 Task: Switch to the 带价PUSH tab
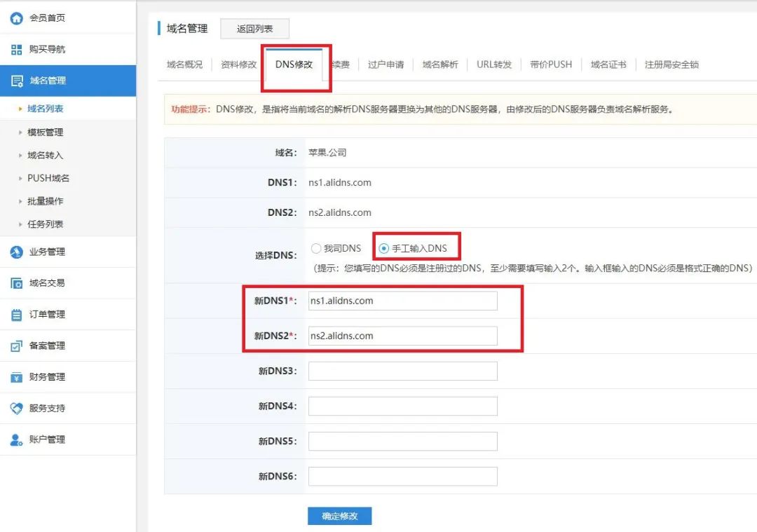552,64
